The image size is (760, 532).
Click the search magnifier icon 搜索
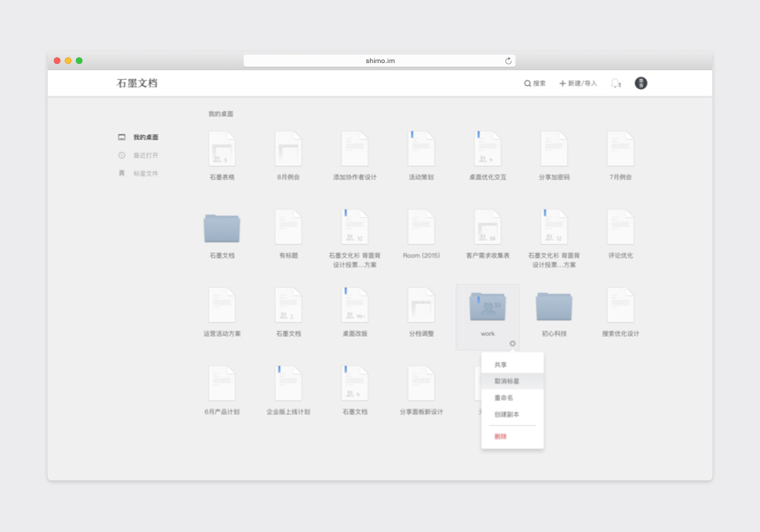527,84
